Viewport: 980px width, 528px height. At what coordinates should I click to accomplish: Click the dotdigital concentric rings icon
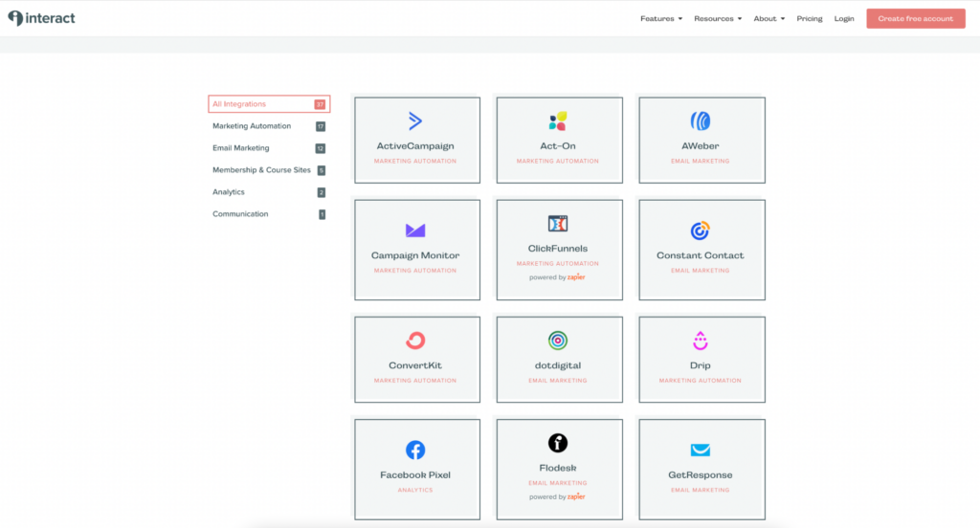558,341
